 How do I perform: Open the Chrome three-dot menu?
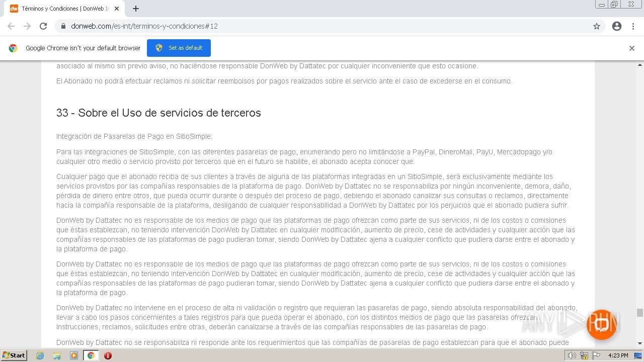pyautogui.click(x=633, y=26)
